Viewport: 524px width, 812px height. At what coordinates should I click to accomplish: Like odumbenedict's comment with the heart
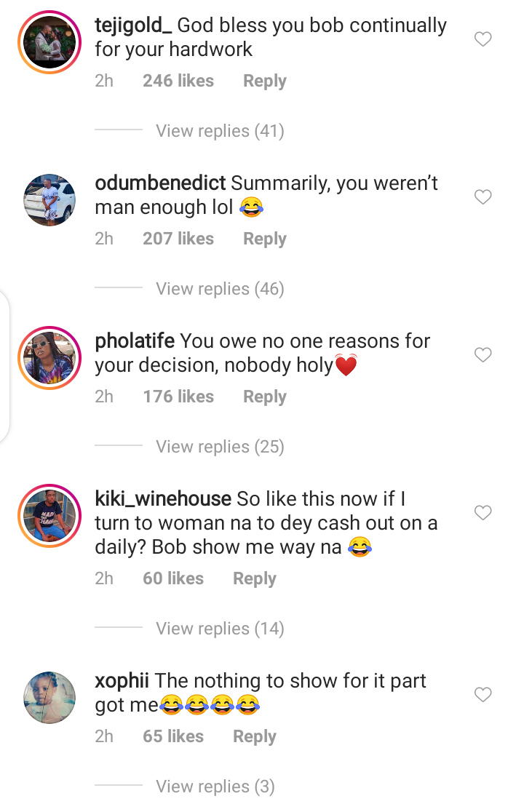[483, 197]
